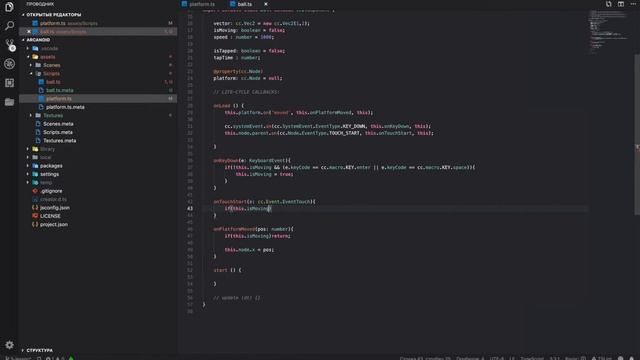Image resolution: width=640 pixels, height=360 pixels.
Task: Open the Source Control view
Action: click(9, 44)
